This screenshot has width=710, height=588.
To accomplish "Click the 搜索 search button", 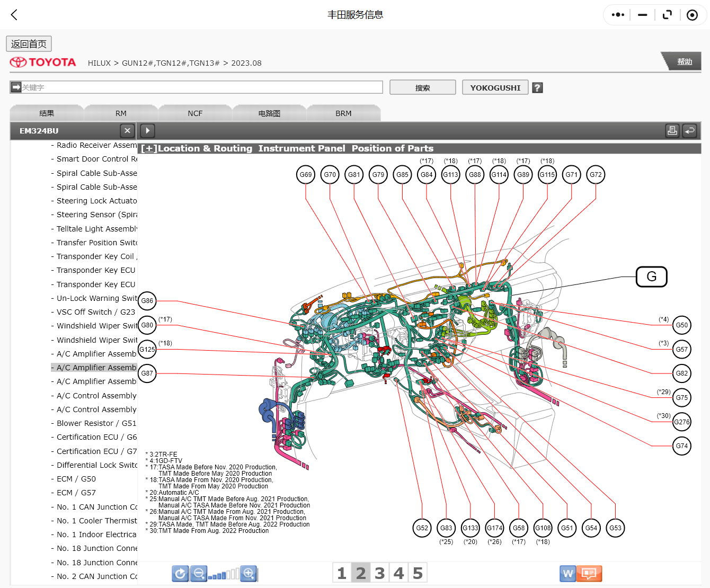I will 422,87.
